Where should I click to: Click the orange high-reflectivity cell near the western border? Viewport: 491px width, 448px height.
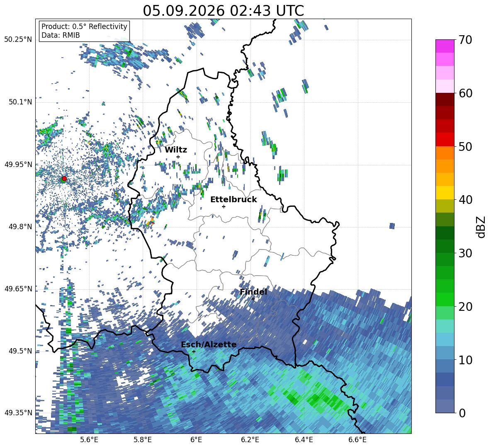point(150,221)
